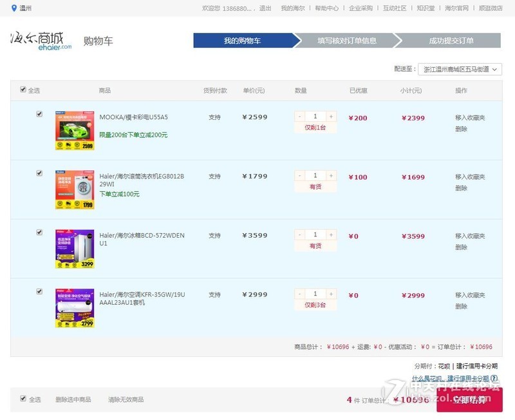The width and height of the screenshot is (515, 420).
Task: Open 知识堂 in top navigation
Action: [x=426, y=8]
